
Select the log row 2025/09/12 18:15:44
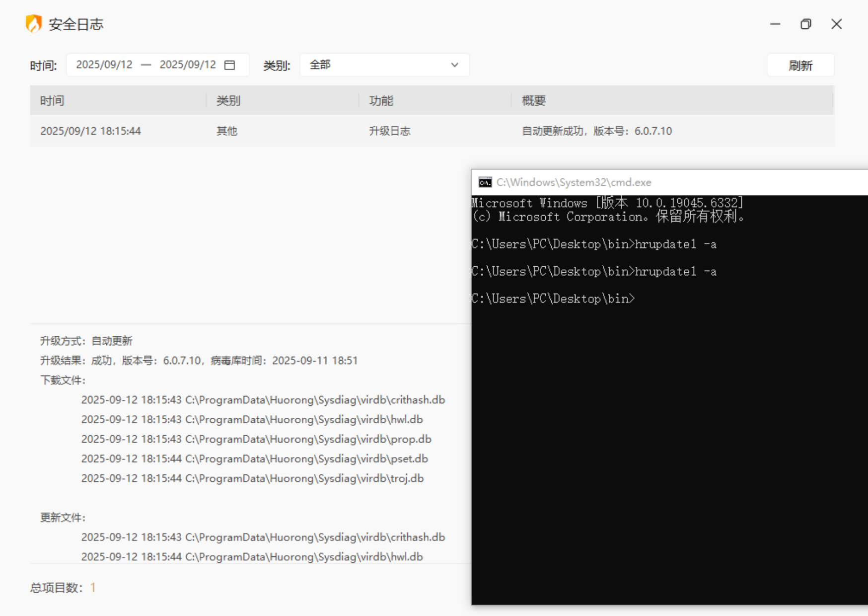click(x=432, y=131)
